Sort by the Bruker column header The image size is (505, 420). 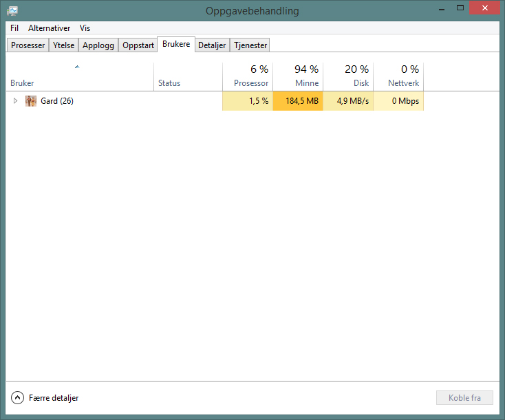tap(80, 76)
